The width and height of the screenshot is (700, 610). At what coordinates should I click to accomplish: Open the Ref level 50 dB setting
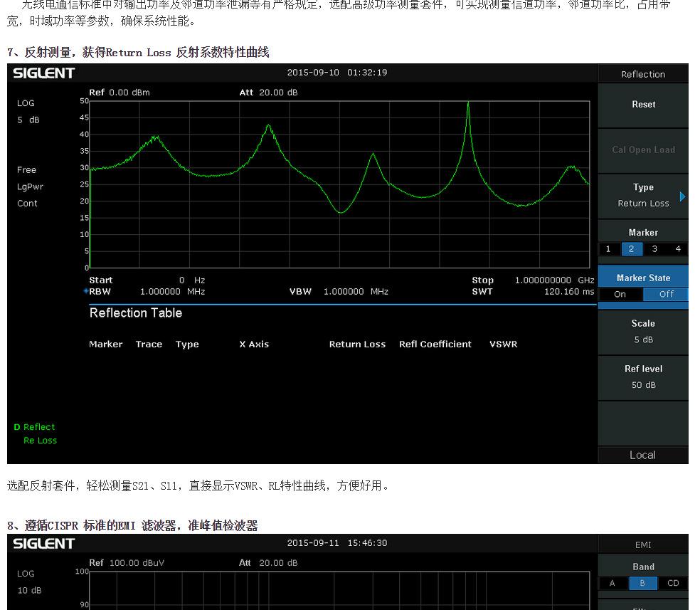(x=643, y=377)
